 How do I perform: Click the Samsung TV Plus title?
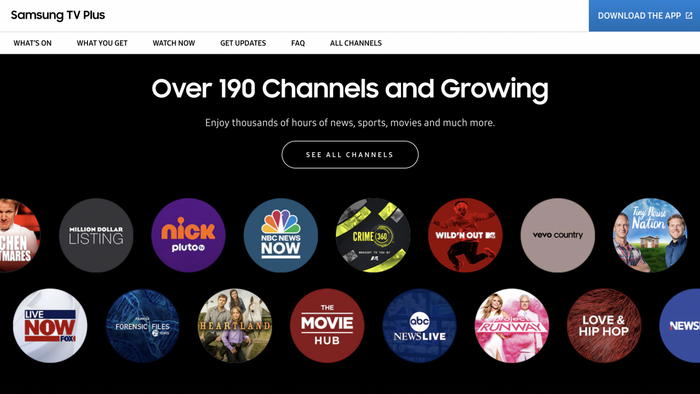pyautogui.click(x=58, y=15)
